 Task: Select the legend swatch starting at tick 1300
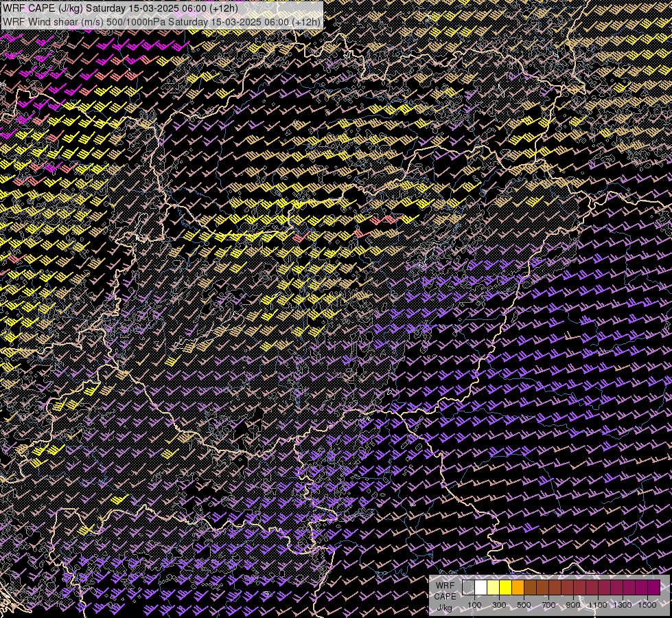(629, 587)
